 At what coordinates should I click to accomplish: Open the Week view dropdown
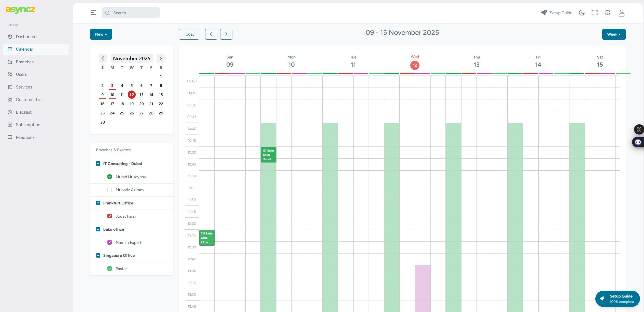[614, 34]
